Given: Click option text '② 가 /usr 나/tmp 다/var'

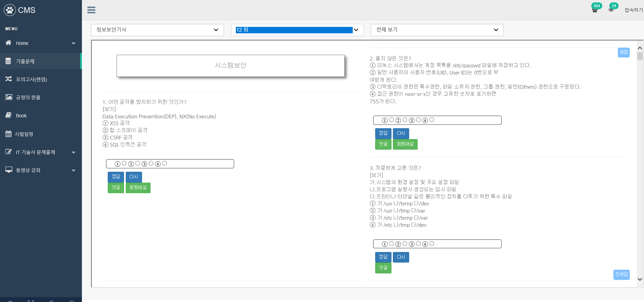Looking at the screenshot, I should pos(397,211).
